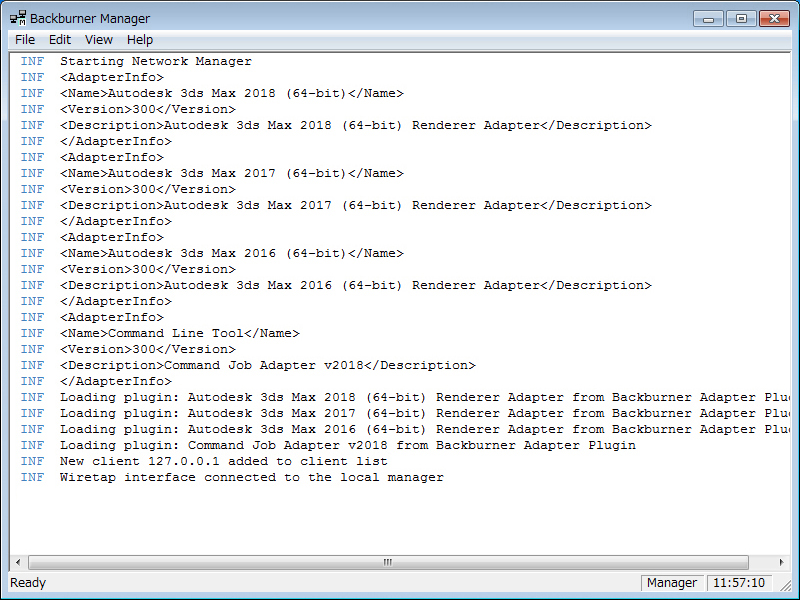Click the horizontal scrollbar thumb
Screen dimensions: 800x600
click(388, 562)
